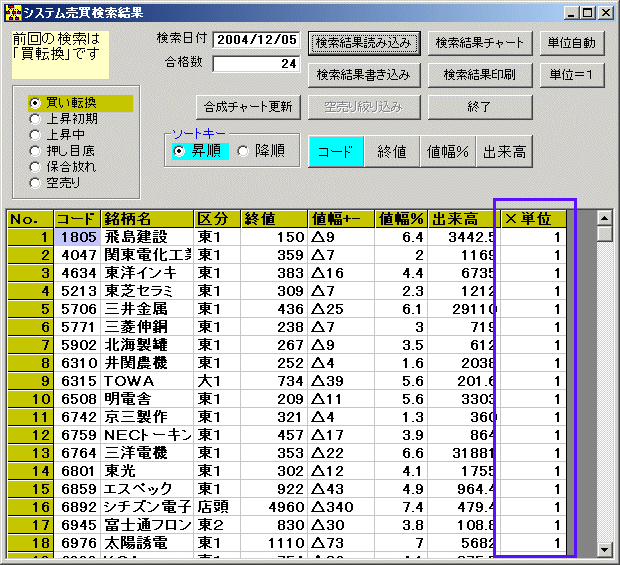Click the △340 price change cell
Viewport: 620px width, 565px height.
pos(341,507)
